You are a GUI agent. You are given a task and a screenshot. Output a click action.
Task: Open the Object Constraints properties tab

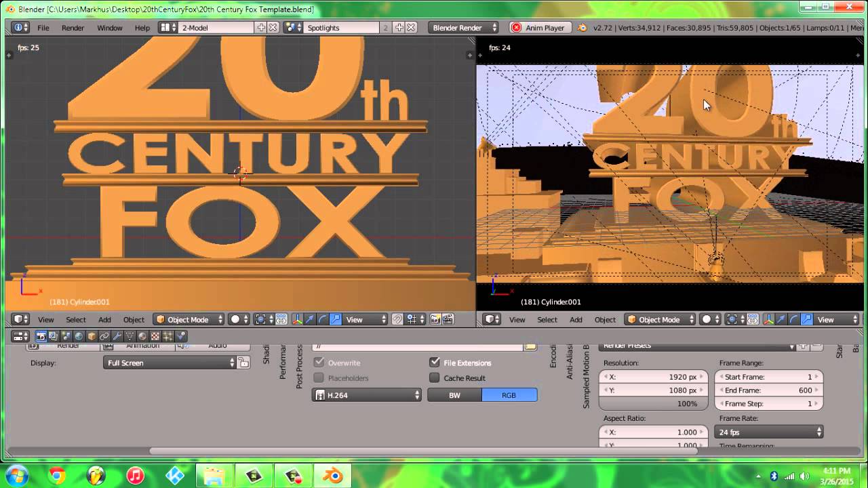pos(104,336)
